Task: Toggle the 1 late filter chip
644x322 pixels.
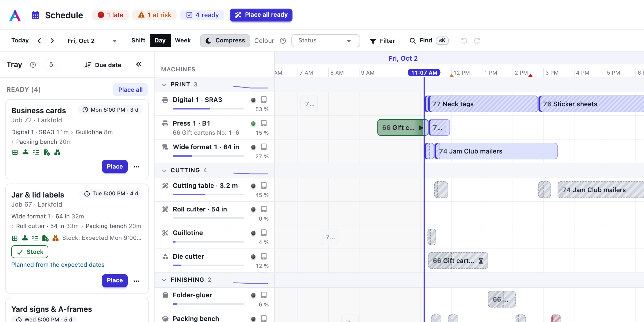Action: (x=110, y=15)
